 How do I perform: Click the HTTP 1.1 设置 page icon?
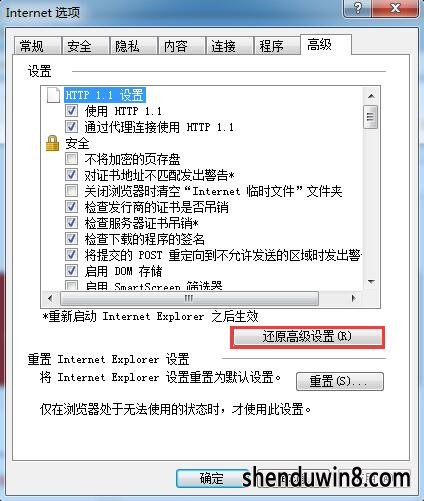coord(53,95)
